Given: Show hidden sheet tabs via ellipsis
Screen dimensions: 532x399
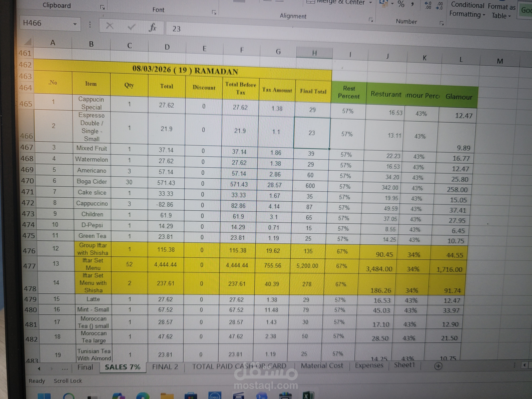Looking at the screenshot, I should click(x=65, y=369).
